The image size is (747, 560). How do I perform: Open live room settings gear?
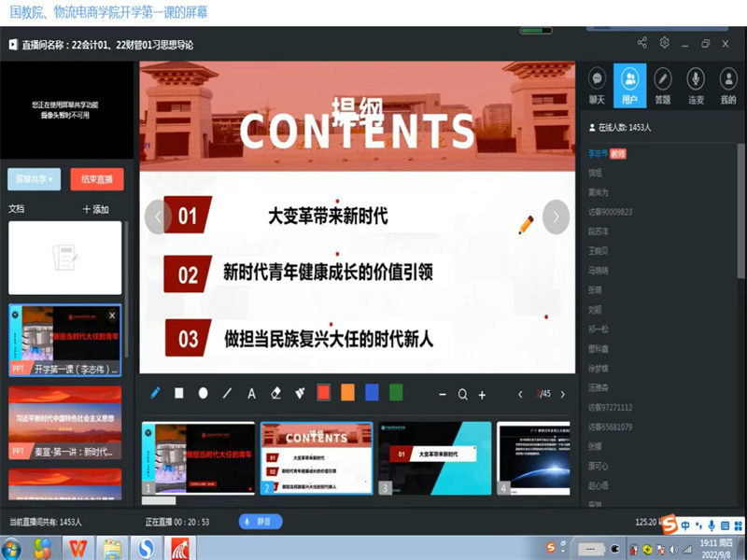point(665,43)
